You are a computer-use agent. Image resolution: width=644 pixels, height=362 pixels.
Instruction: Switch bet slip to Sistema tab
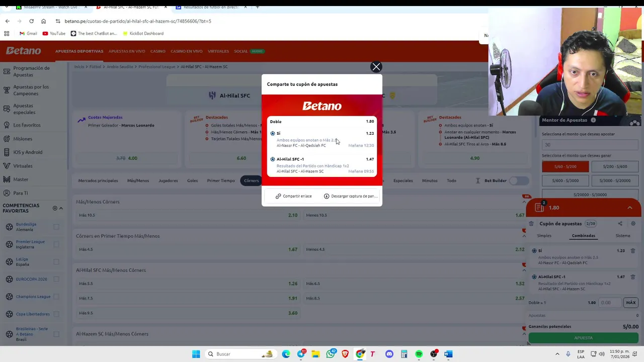click(x=623, y=236)
